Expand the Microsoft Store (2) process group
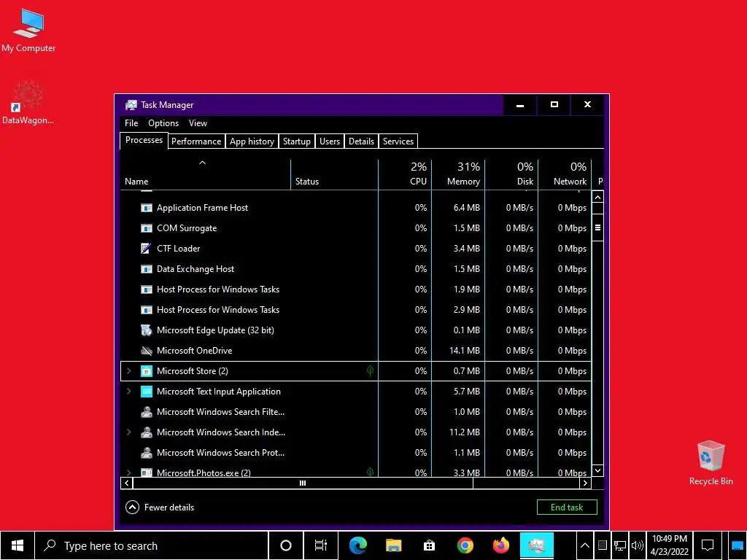Viewport: 747px width, 560px height. [x=128, y=371]
